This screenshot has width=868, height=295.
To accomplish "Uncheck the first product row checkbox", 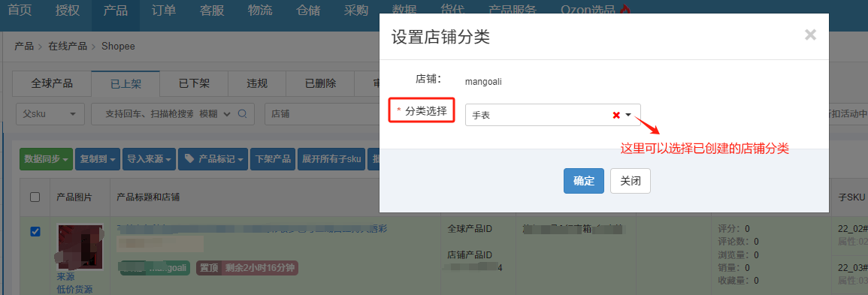I will (x=35, y=231).
